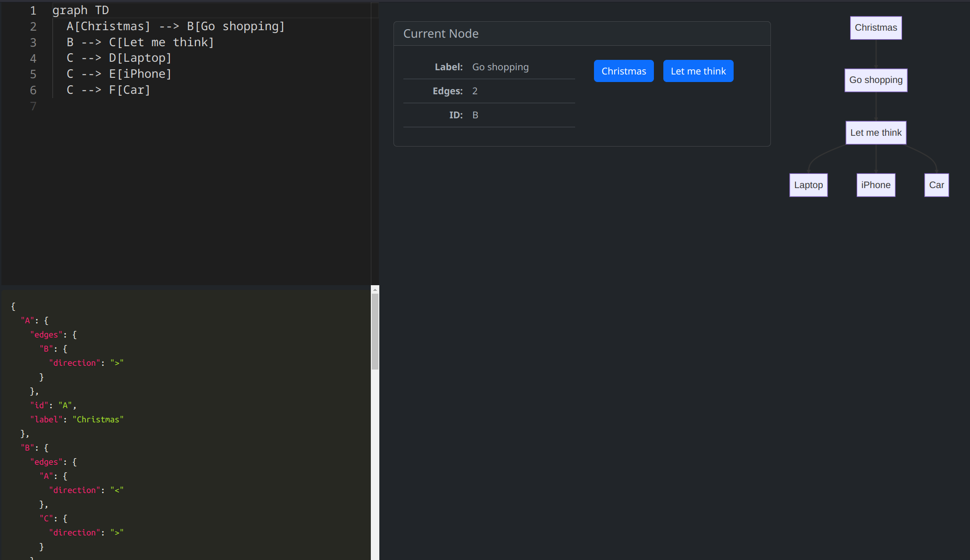Viewport: 970px width, 560px height.
Task: Click the C --> F[Car] code line
Action: coord(108,90)
